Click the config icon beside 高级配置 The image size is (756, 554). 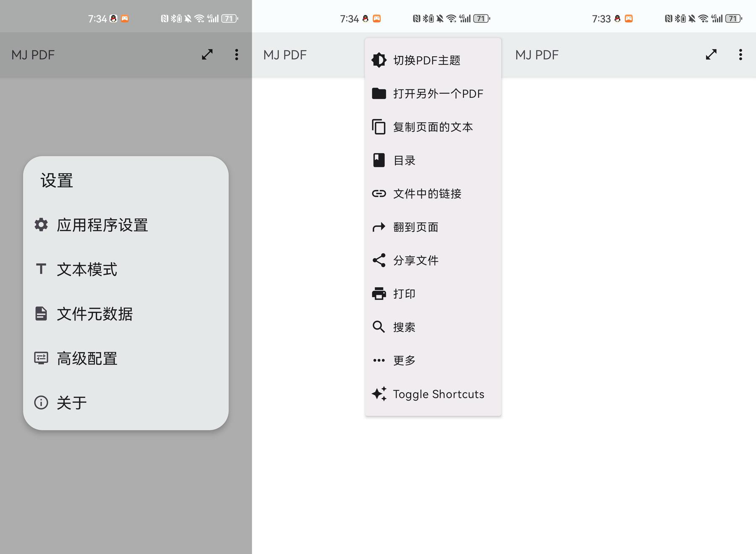(x=41, y=358)
